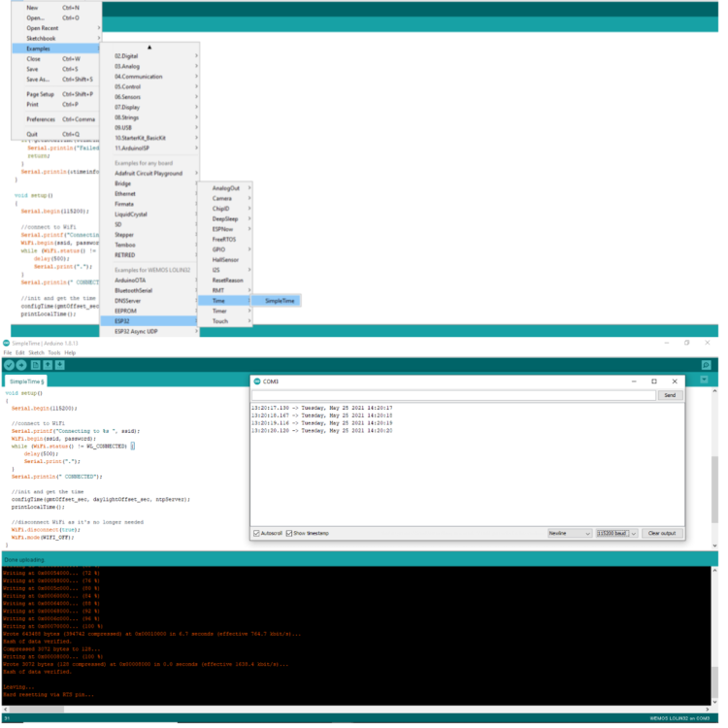Toggle the Autoscroll checkbox
The width and height of the screenshot is (728, 728).
256,533
